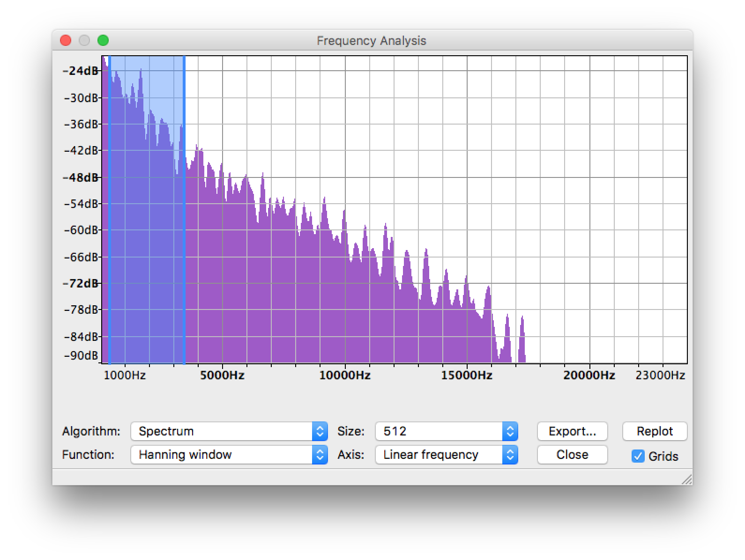Click the -42dB level label

(80, 150)
